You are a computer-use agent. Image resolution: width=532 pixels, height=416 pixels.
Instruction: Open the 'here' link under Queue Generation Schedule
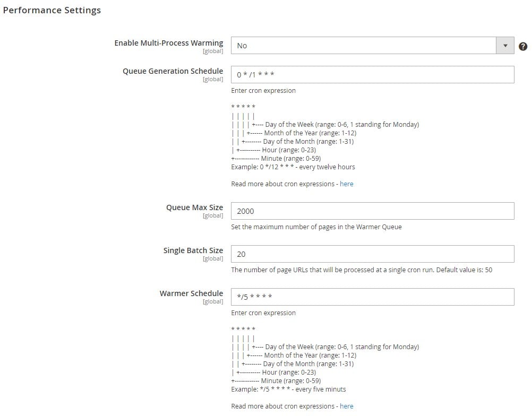346,184
